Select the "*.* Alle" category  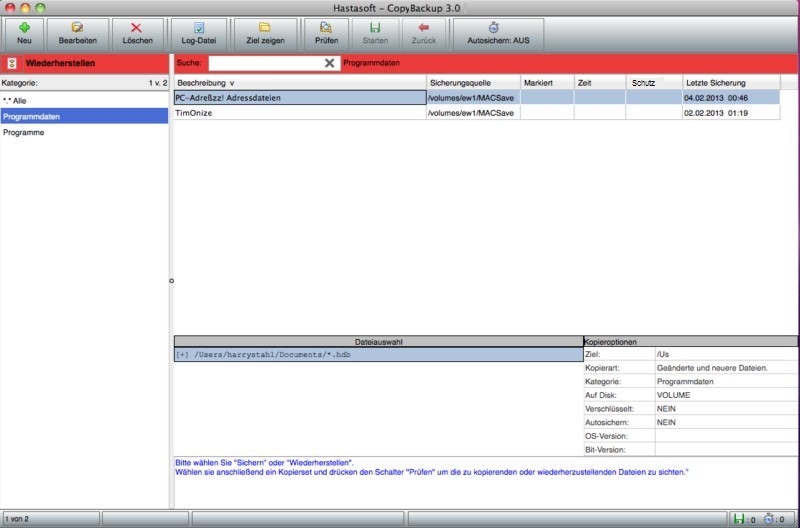[84, 101]
